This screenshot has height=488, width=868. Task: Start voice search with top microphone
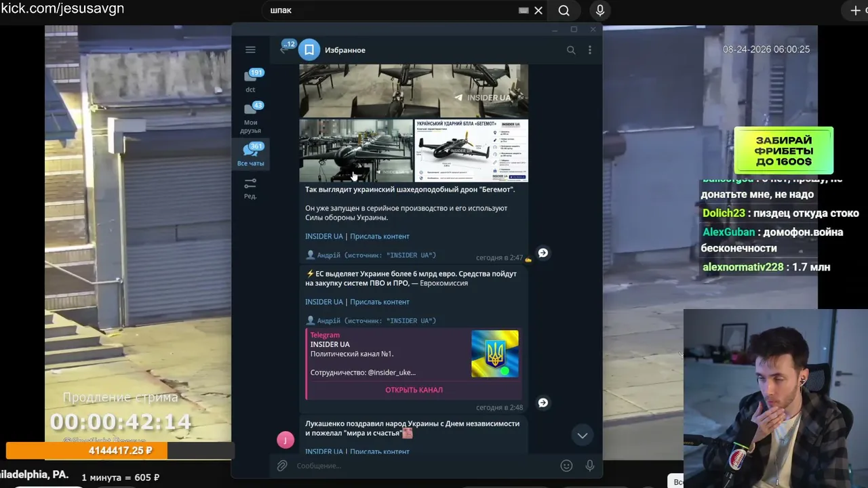(600, 10)
